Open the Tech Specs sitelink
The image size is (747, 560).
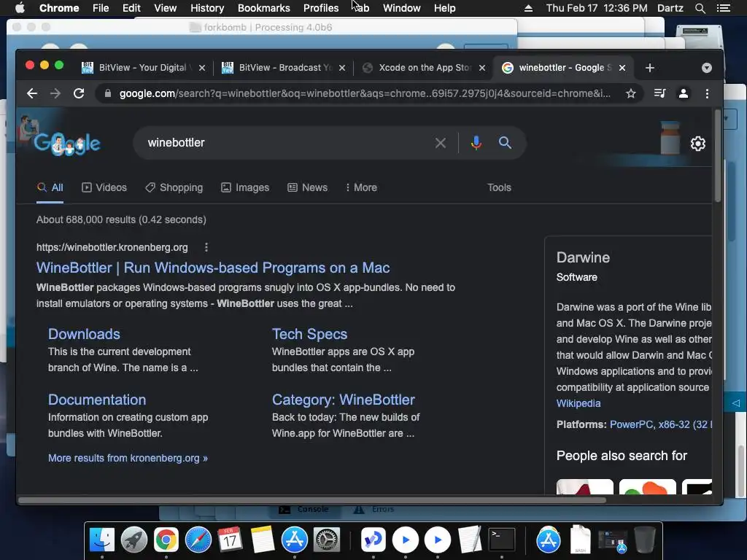[x=309, y=334]
